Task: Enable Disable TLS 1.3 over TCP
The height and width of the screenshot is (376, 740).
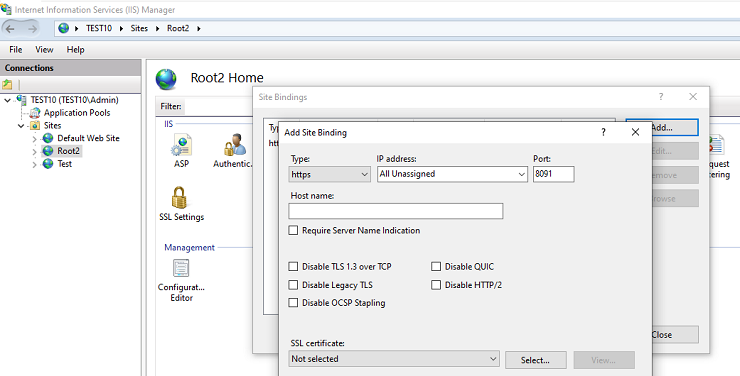Action: tap(293, 267)
